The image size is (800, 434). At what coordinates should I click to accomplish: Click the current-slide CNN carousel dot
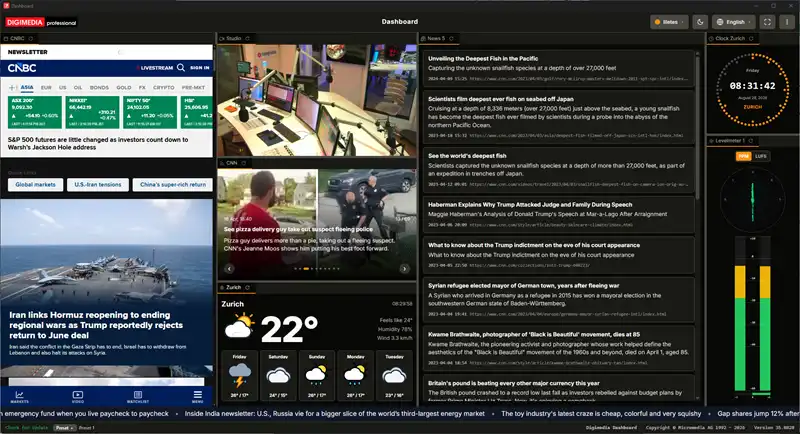[x=306, y=268]
